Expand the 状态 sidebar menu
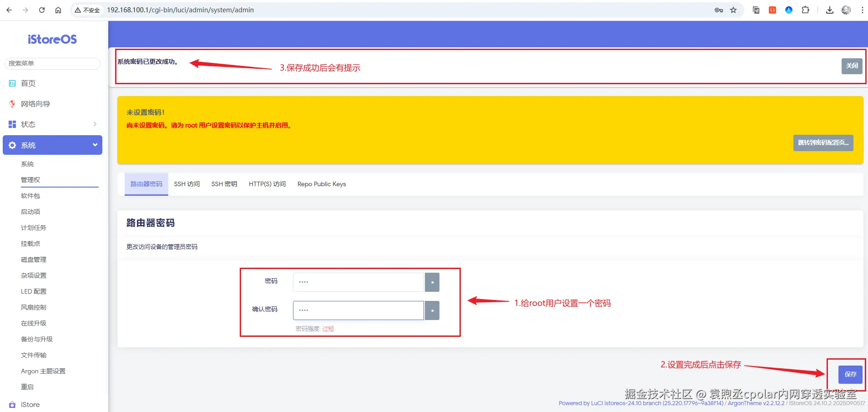 [52, 124]
